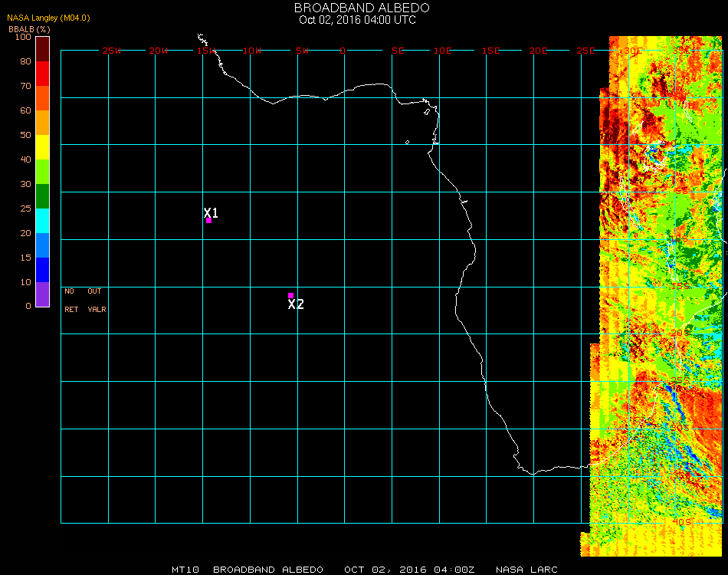Click the 40S latitude label
The image size is (728, 575).
click(x=680, y=522)
